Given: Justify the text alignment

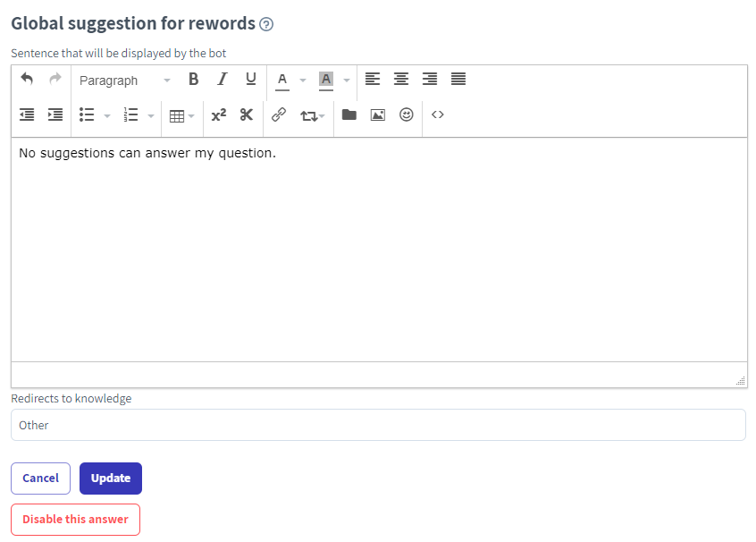Looking at the screenshot, I should 458,80.
